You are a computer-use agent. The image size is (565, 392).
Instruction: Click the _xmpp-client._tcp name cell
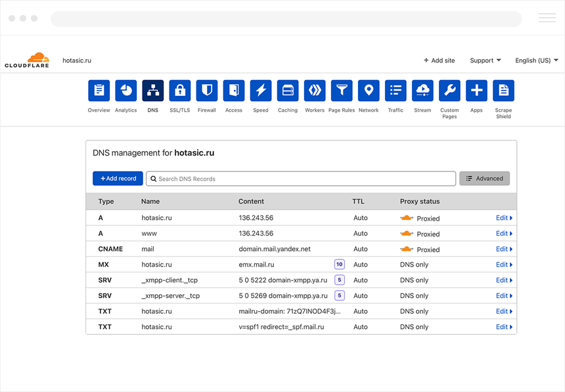pos(169,280)
